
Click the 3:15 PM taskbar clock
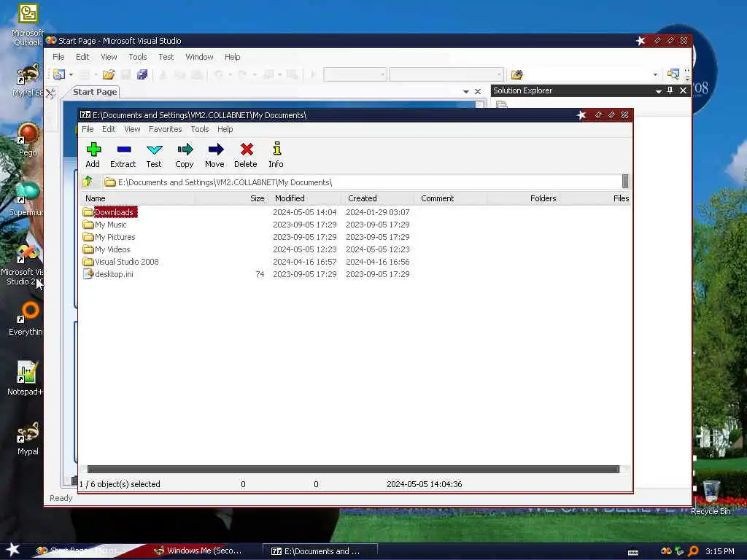tap(720, 551)
